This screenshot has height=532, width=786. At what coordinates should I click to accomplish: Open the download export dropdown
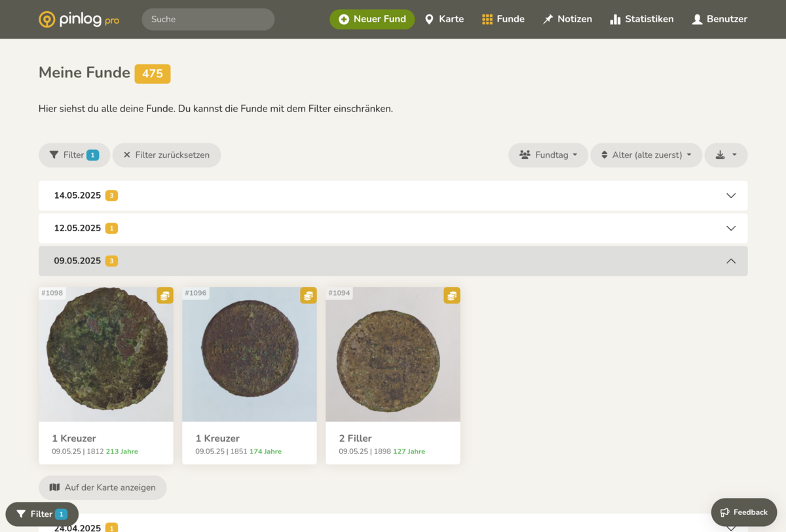(726, 155)
